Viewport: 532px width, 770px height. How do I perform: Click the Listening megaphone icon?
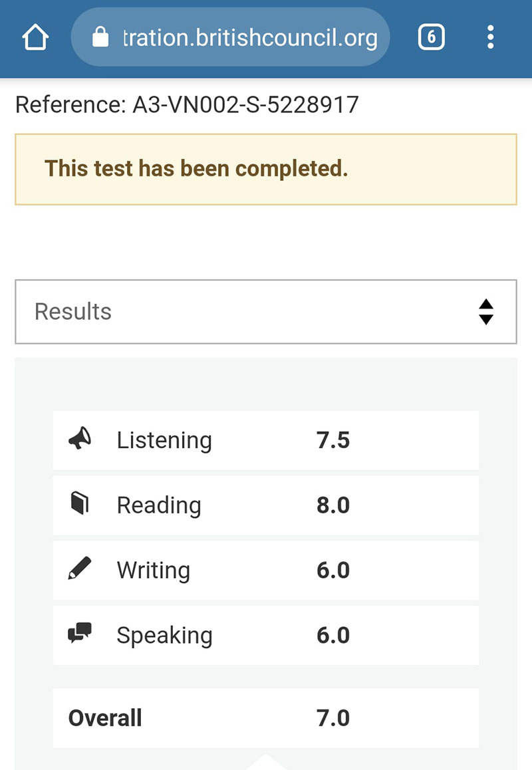click(x=80, y=439)
